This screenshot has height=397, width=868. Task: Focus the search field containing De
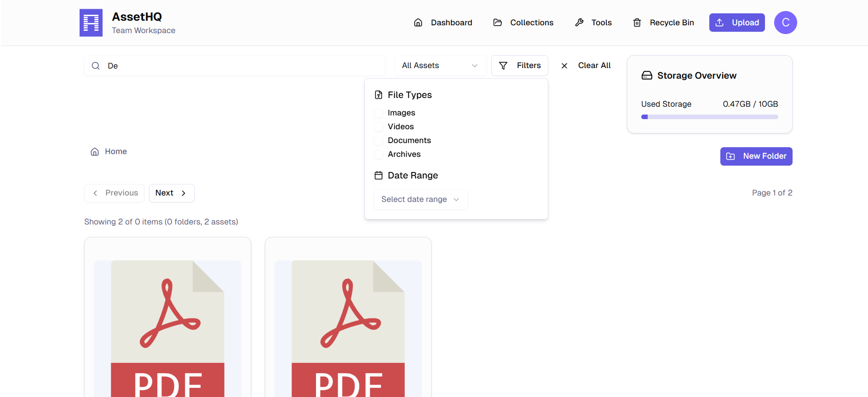[x=235, y=66]
